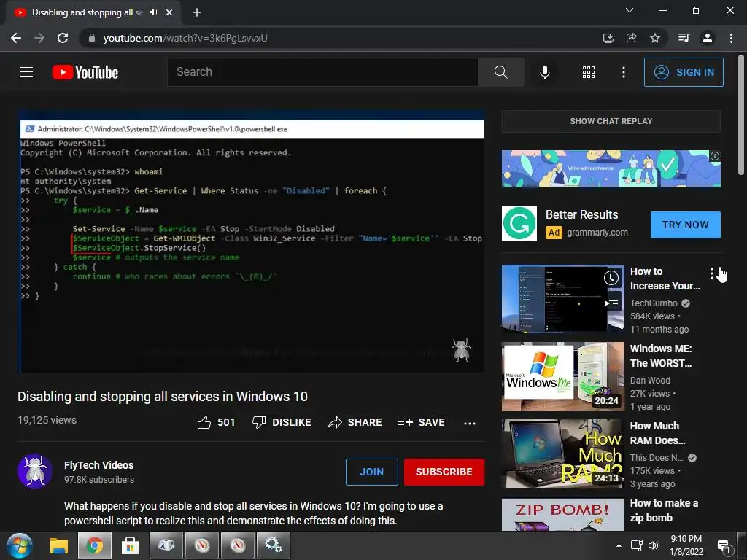Image resolution: width=747 pixels, height=560 pixels.
Task: Add How to Increase video to queue
Action: click(x=611, y=302)
